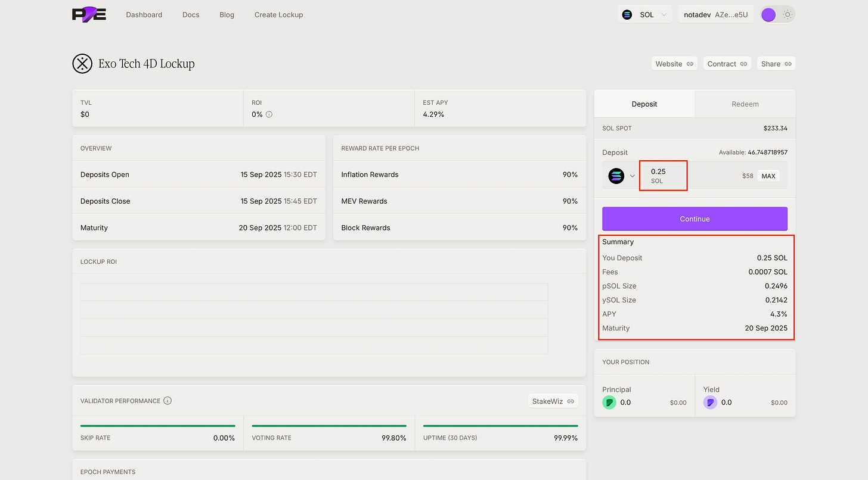
Task: Open the Contract link button
Action: point(727,64)
